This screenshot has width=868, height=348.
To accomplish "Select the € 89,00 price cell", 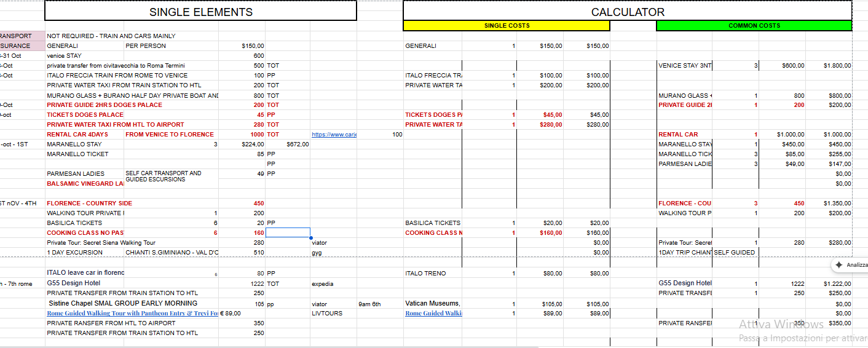I will [x=230, y=313].
